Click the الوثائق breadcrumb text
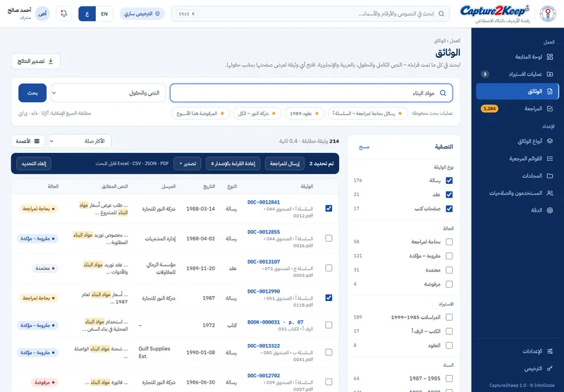The width and height of the screenshot is (564, 392). pyautogui.click(x=439, y=41)
